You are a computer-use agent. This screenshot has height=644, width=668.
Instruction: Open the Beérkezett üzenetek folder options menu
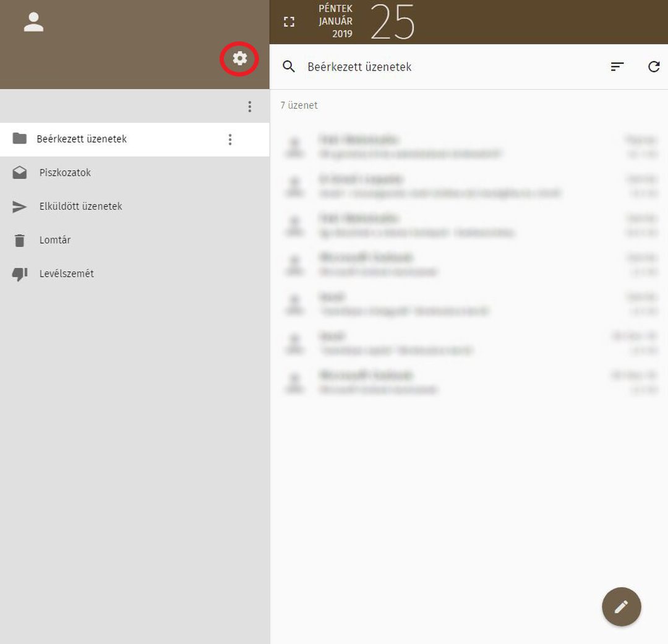[x=230, y=139]
